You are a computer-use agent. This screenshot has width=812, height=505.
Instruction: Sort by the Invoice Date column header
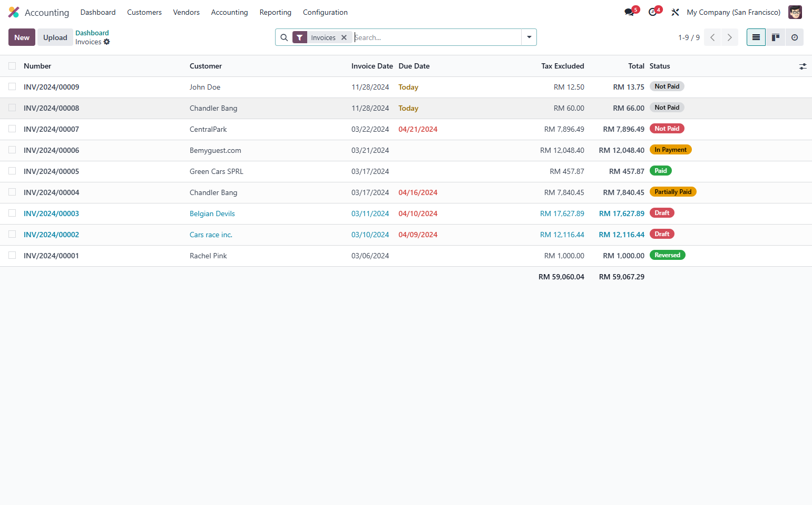(372, 66)
